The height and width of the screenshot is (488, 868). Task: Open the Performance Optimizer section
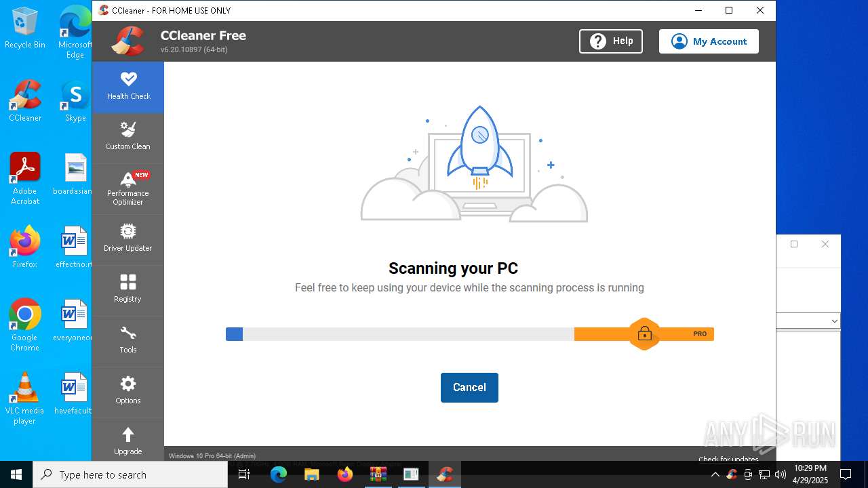point(128,188)
